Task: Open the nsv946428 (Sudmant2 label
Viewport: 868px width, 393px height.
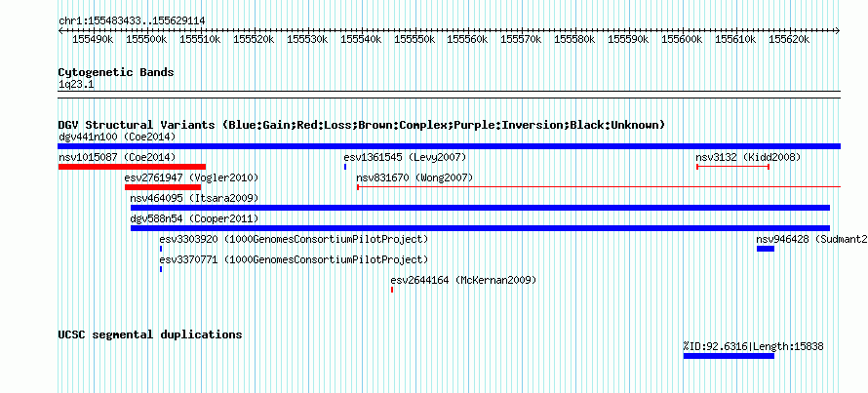Action: click(811, 239)
